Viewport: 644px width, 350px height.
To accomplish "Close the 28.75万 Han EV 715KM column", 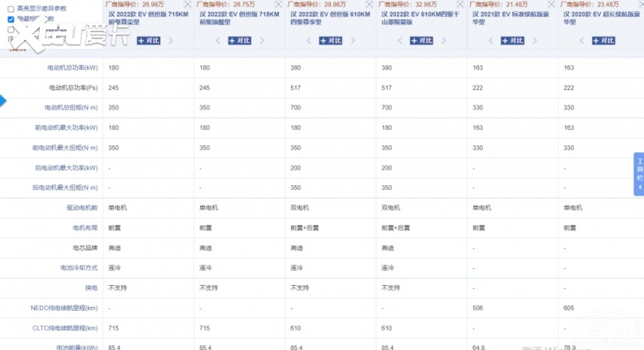I will tap(278, 5).
